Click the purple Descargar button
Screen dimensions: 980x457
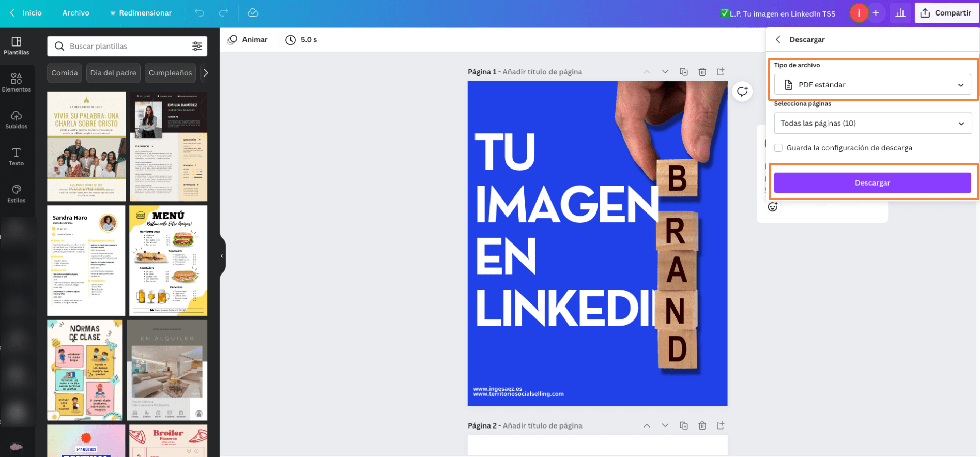click(872, 182)
